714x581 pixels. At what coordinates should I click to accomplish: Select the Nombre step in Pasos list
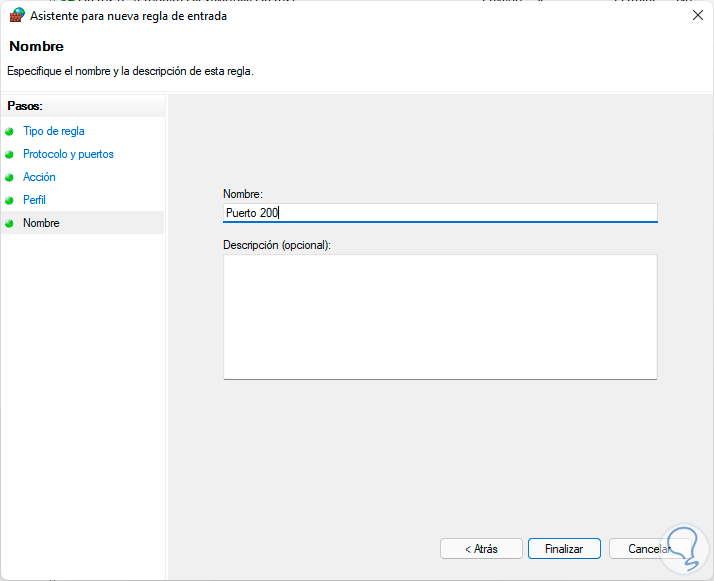(42, 223)
